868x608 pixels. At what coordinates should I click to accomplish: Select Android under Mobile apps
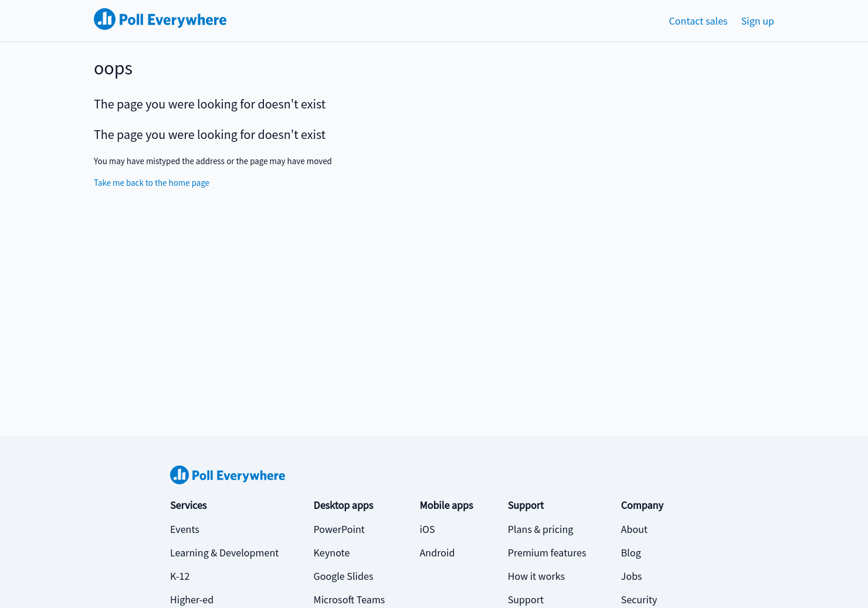pos(437,553)
